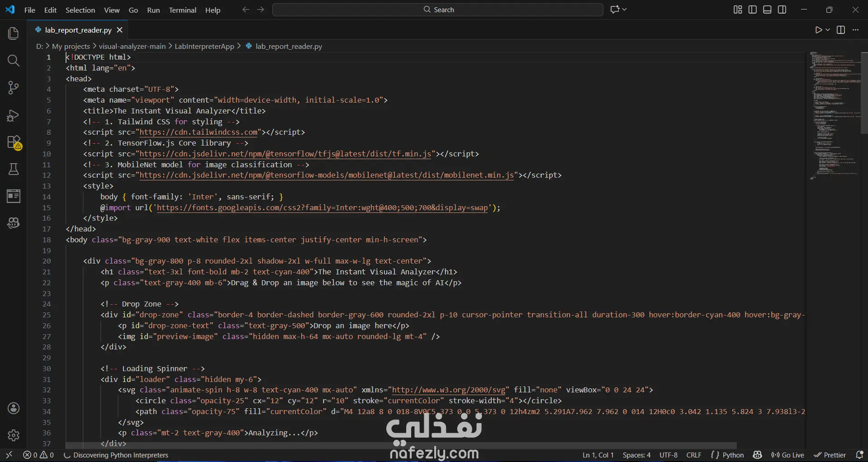Open the notifications bell

[859, 455]
